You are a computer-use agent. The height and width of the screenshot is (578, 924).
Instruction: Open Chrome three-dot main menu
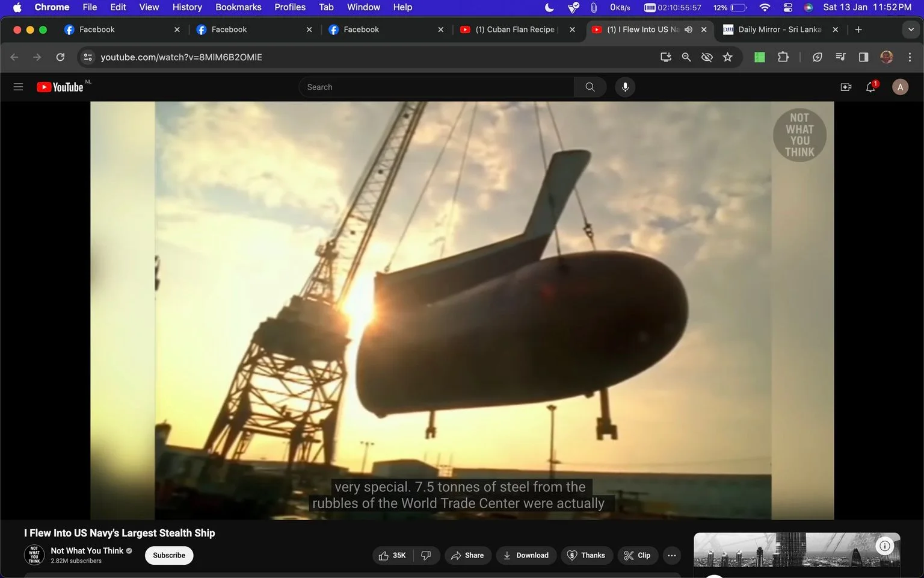(x=910, y=57)
